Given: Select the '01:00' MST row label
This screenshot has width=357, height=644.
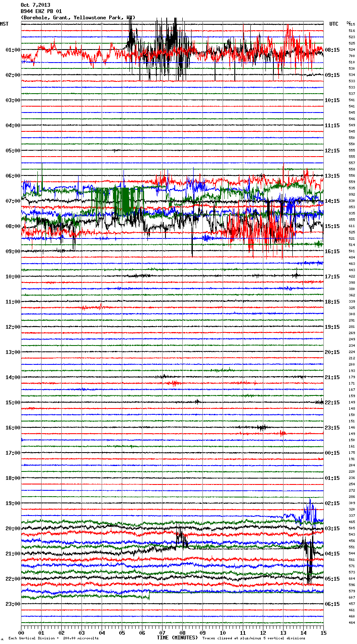Looking at the screenshot, I should [x=13, y=50].
